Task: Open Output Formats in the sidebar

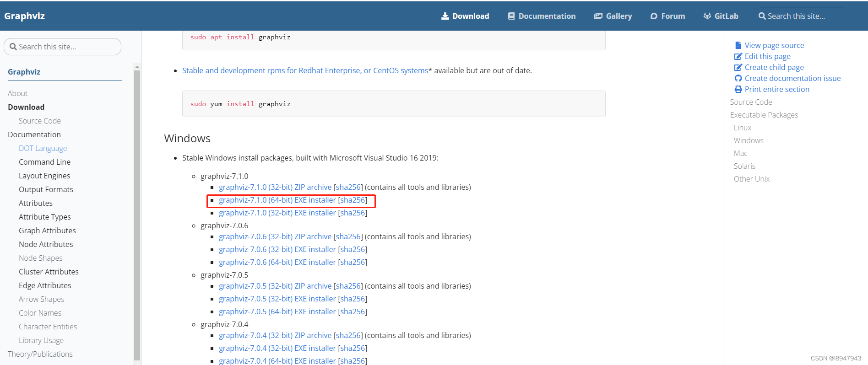Action: coord(46,189)
